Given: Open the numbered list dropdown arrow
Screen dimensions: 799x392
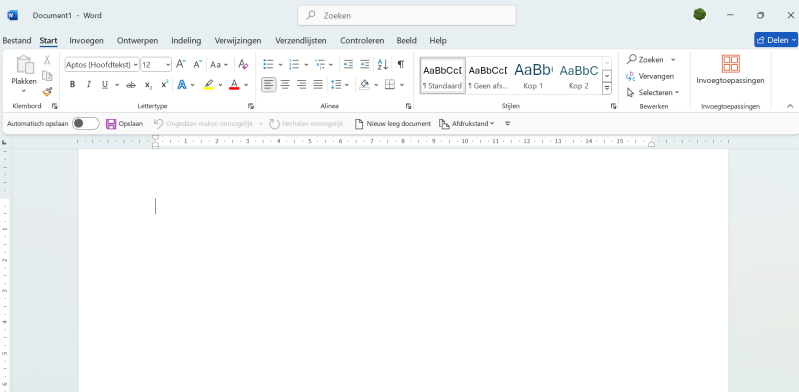Looking at the screenshot, I should click(306, 65).
